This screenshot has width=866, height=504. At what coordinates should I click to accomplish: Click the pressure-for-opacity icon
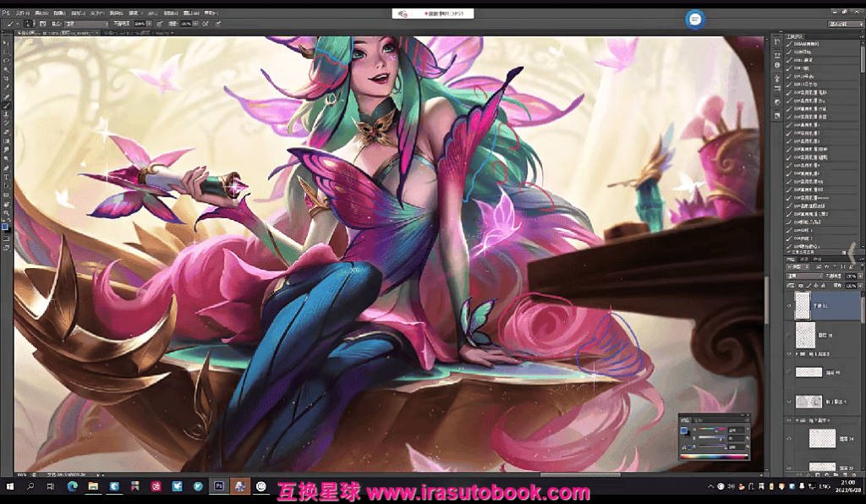point(160,24)
